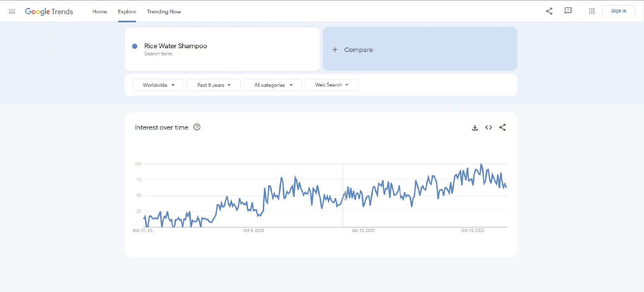Share the interest over time chart
This screenshot has width=644, height=292.
click(x=502, y=128)
